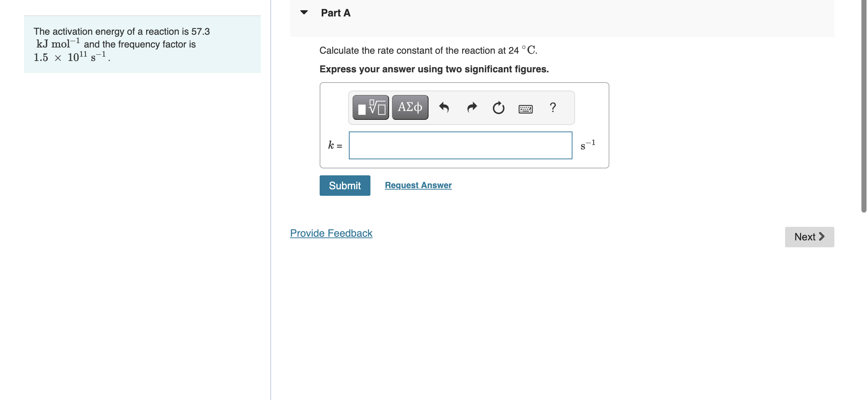This screenshot has height=400, width=868.
Task: Click the Request Answer link
Action: point(418,185)
